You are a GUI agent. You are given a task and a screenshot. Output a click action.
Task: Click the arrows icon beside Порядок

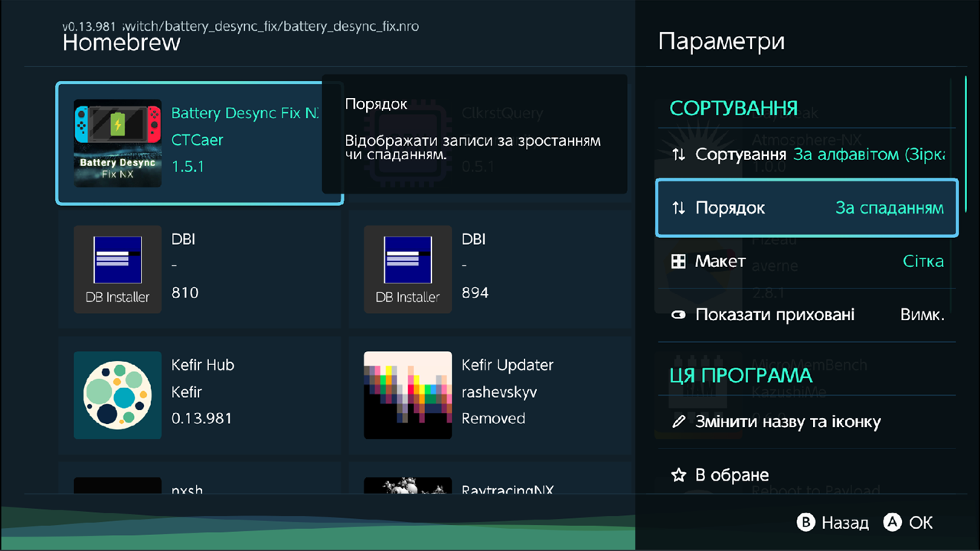678,208
